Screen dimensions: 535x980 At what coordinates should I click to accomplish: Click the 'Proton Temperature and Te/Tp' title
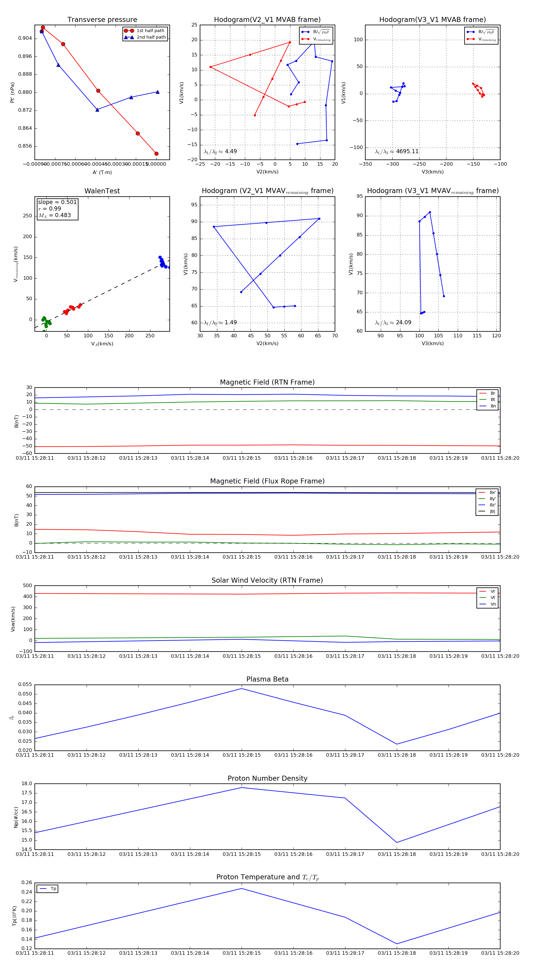267,877
